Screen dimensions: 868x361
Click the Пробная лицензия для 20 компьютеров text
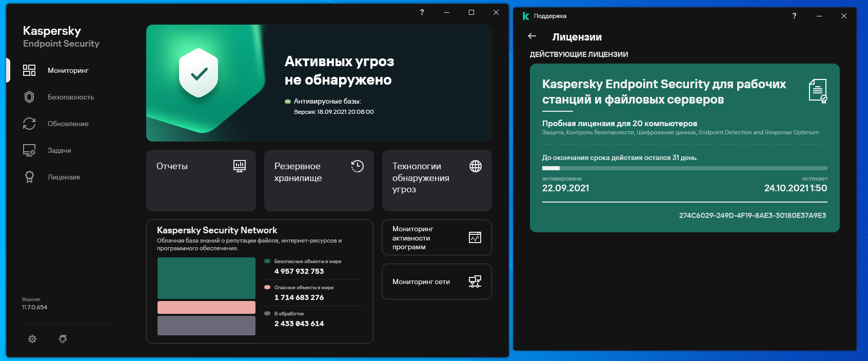pyautogui.click(x=620, y=123)
